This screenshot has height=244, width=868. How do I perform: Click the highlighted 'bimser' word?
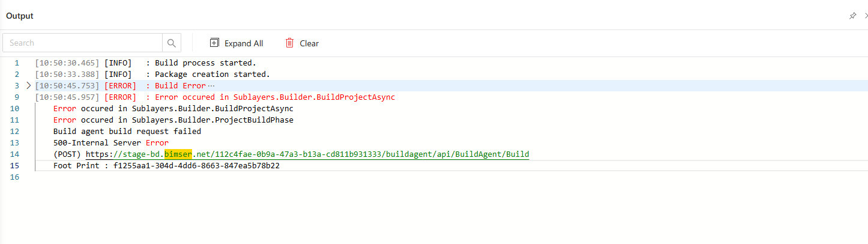click(x=178, y=154)
